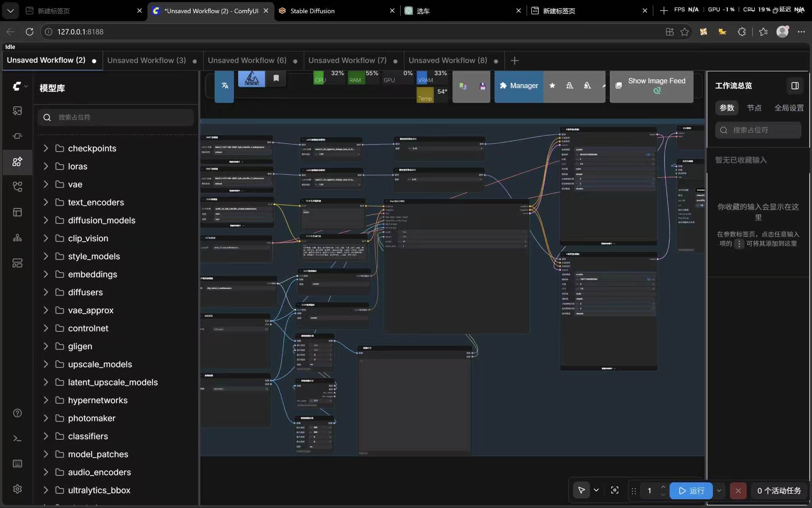The height and width of the screenshot is (508, 812).
Task: Open the keyboard shortcuts icon
Action: (x=17, y=464)
